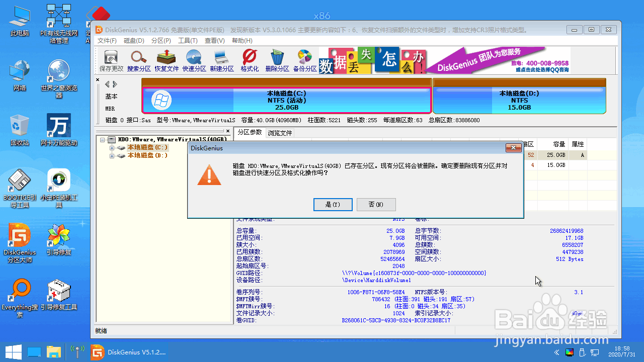This screenshot has width=644, height=362.
Task: Open the 磁盘(D) menu
Action: click(x=134, y=41)
